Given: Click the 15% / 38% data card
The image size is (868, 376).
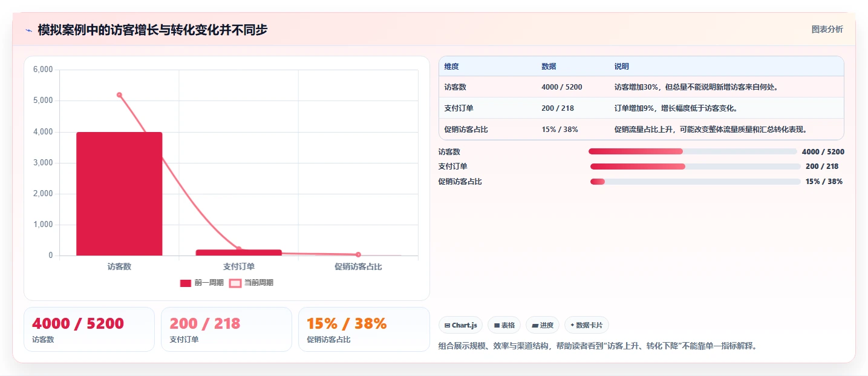Looking at the screenshot, I should pyautogui.click(x=364, y=329).
